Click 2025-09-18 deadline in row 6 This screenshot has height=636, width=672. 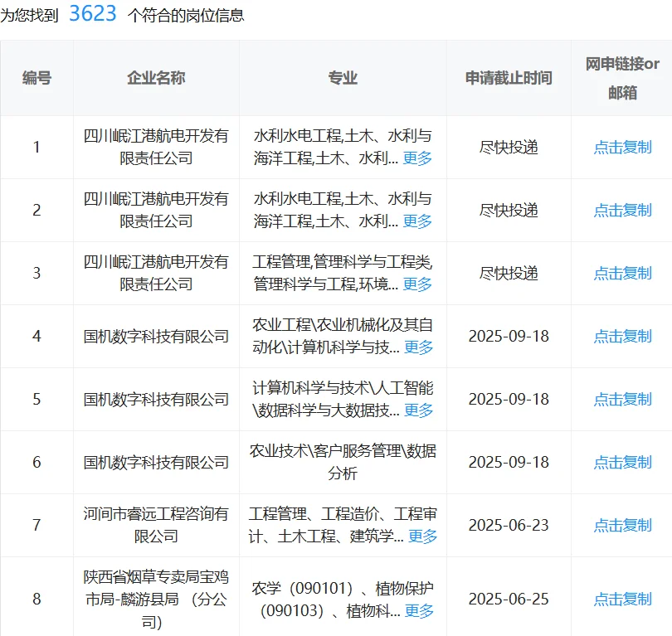click(509, 462)
